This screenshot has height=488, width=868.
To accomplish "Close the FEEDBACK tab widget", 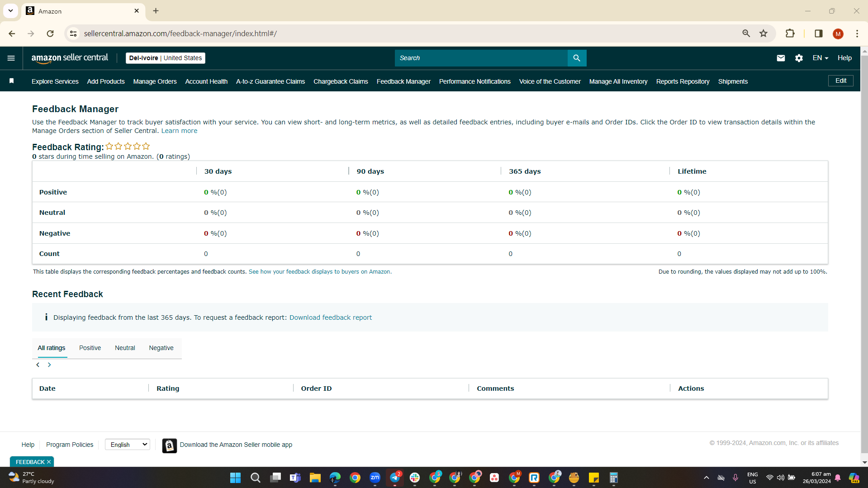I will tap(49, 462).
